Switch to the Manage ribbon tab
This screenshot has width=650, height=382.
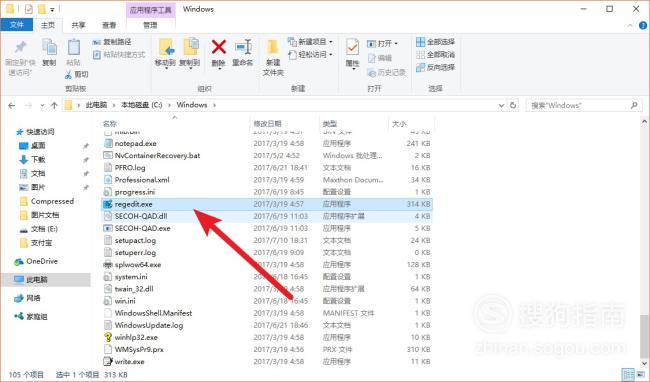point(150,25)
